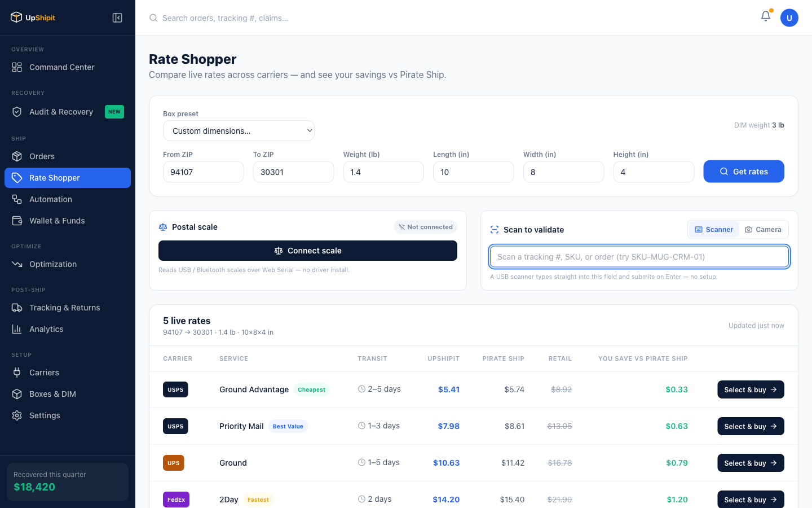Click the Postal scale balance icon

tap(163, 227)
